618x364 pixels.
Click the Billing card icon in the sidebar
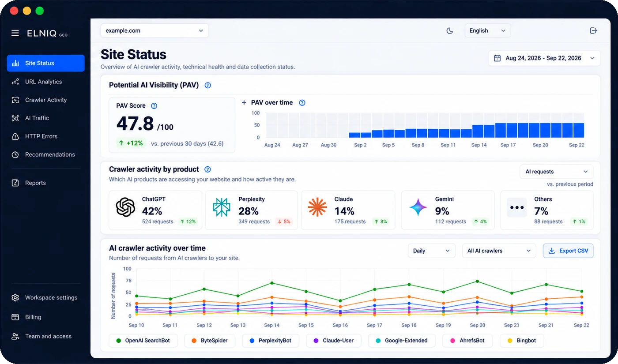pos(15,317)
